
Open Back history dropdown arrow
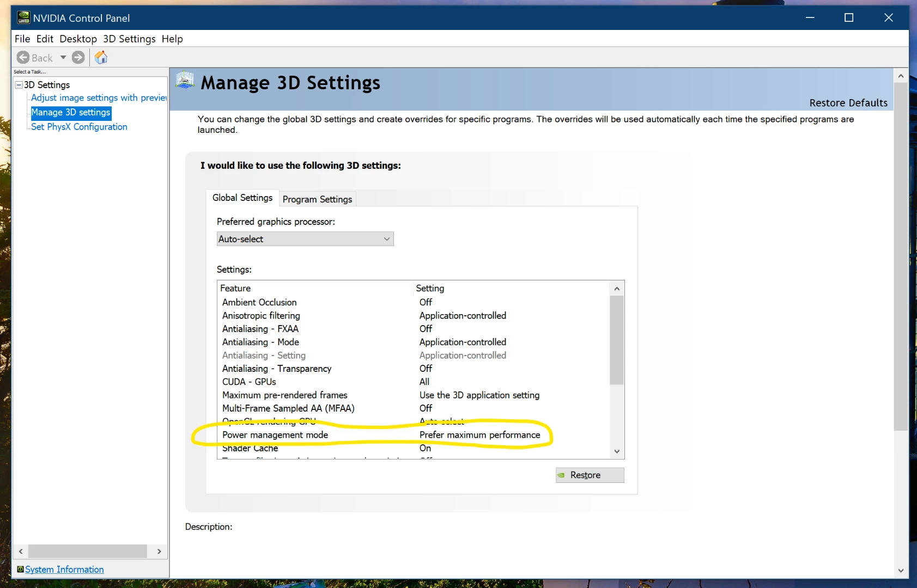click(63, 57)
